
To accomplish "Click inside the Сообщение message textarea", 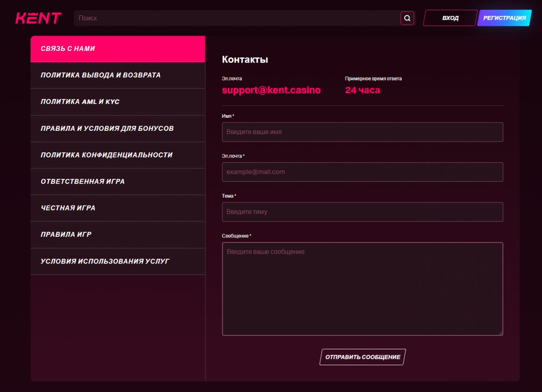I will (x=362, y=289).
